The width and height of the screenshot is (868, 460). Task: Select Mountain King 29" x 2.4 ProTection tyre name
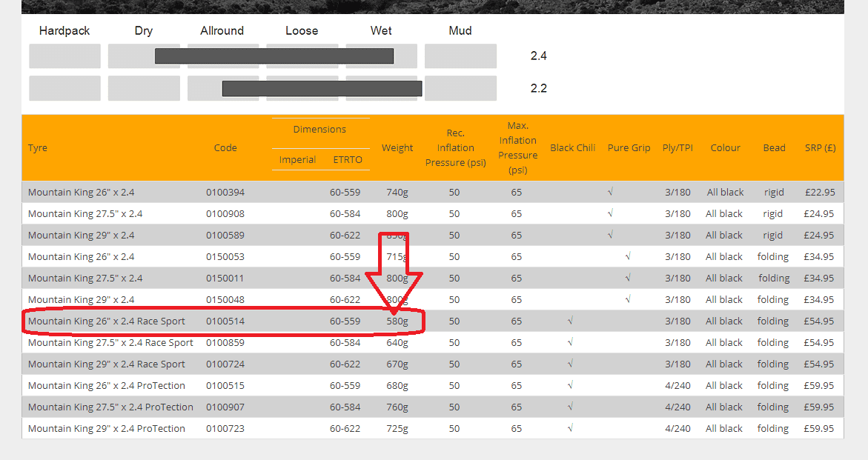pos(107,429)
